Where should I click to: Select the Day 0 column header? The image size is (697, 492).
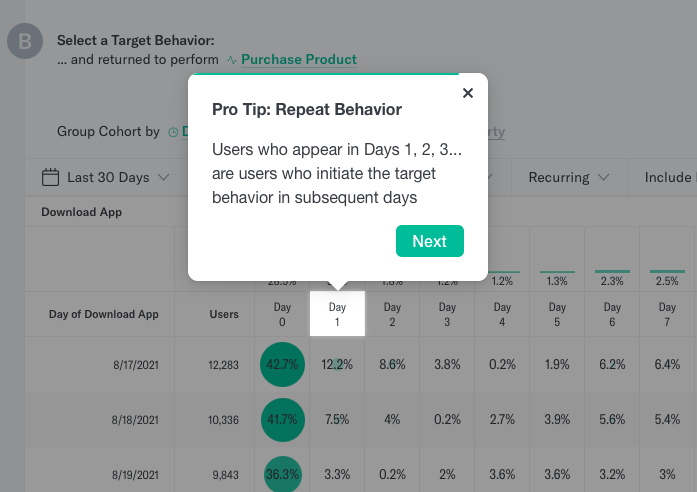point(282,314)
